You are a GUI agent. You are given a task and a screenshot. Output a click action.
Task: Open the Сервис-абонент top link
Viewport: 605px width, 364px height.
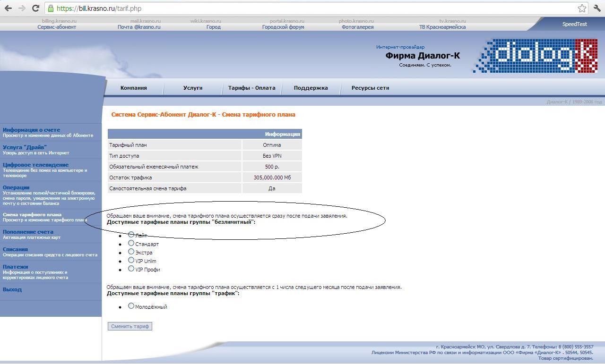[57, 27]
